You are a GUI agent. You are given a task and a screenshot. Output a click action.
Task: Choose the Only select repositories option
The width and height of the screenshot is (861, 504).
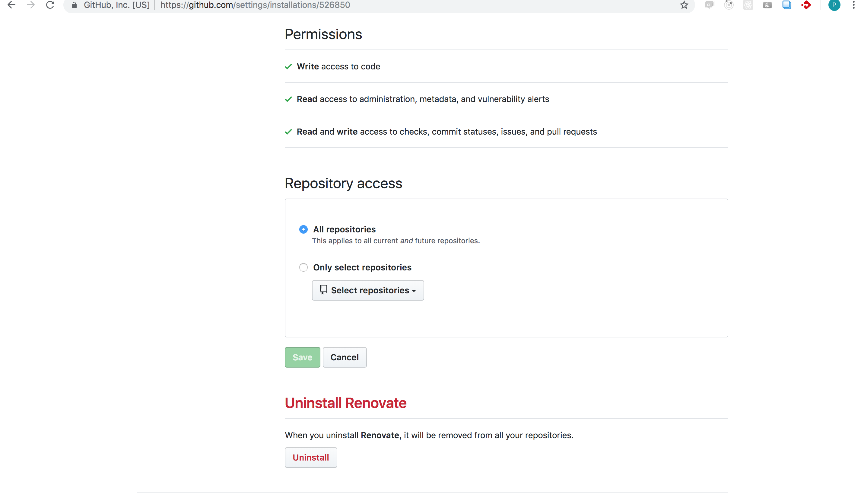click(x=303, y=267)
